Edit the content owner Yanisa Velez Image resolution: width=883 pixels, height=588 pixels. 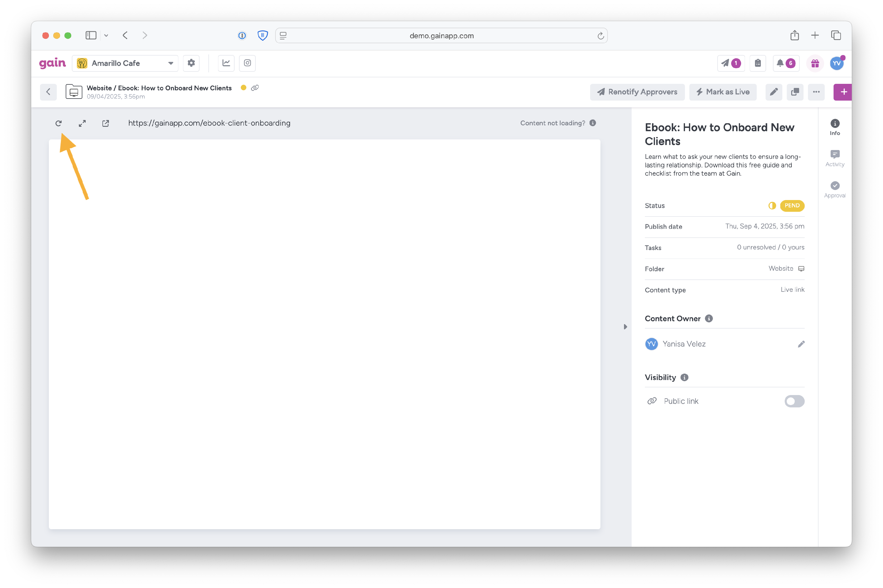[801, 344]
